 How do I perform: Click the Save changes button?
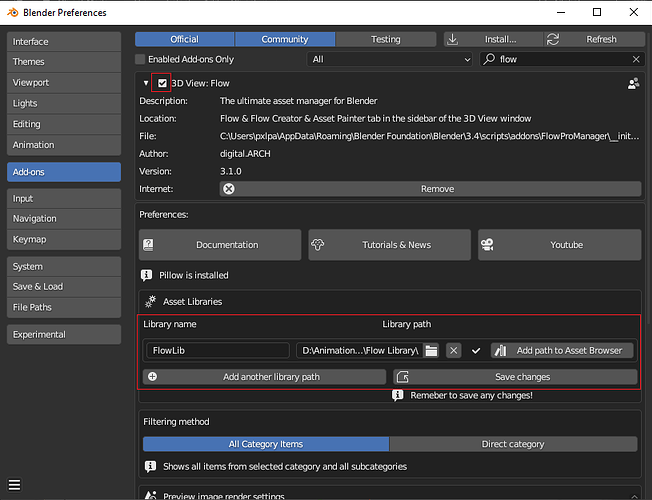tap(515, 376)
